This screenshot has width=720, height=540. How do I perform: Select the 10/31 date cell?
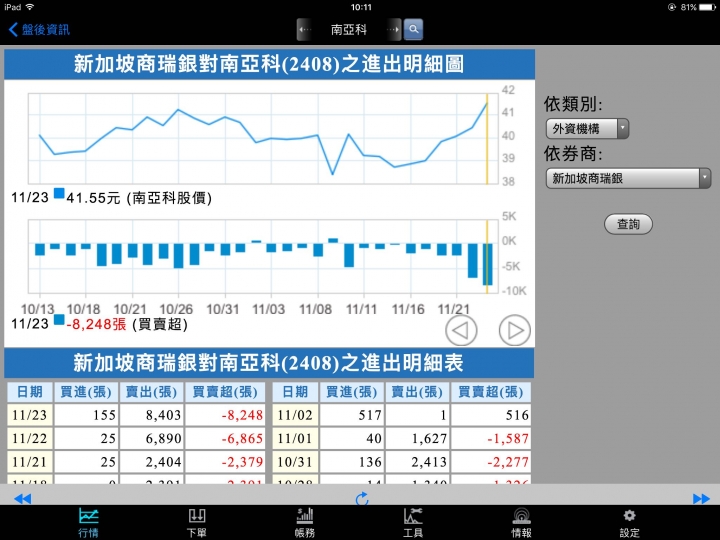tap(295, 462)
